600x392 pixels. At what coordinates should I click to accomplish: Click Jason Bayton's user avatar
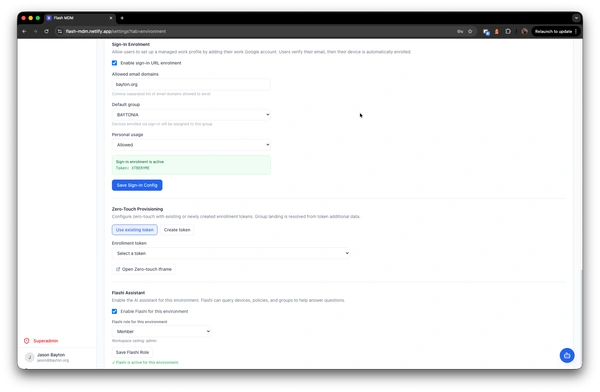click(x=29, y=357)
